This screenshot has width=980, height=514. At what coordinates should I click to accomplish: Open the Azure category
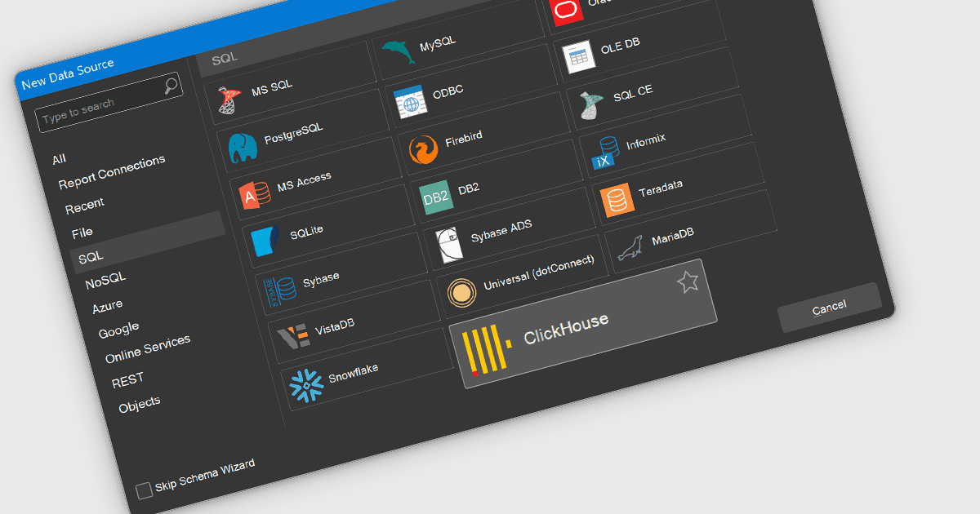click(107, 306)
